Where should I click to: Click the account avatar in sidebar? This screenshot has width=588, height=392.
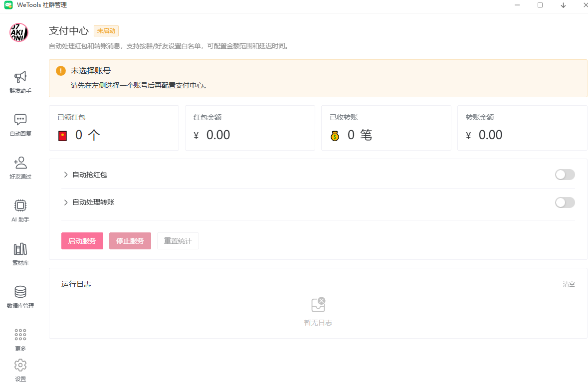(19, 32)
